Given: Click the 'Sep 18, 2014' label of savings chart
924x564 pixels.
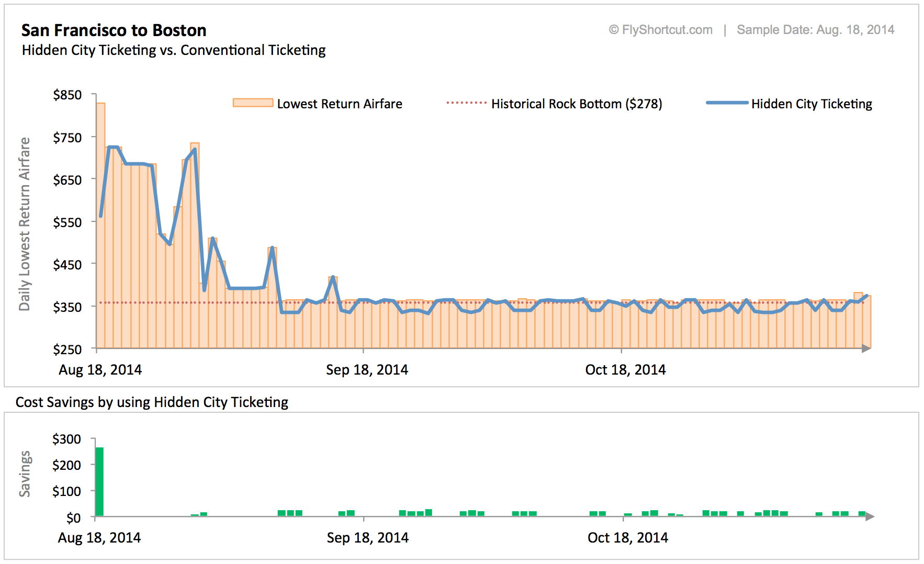Looking at the screenshot, I should 368,538.
